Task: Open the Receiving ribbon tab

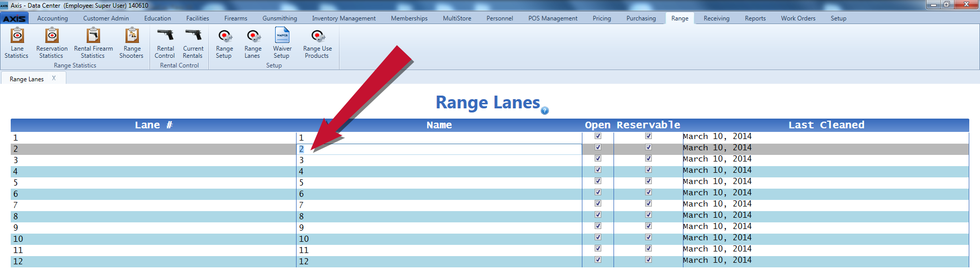Action: point(717,18)
